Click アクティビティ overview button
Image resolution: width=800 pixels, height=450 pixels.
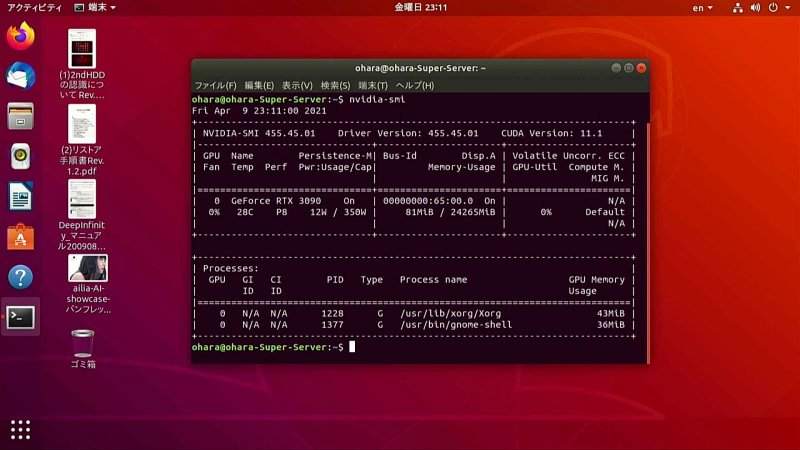point(34,8)
